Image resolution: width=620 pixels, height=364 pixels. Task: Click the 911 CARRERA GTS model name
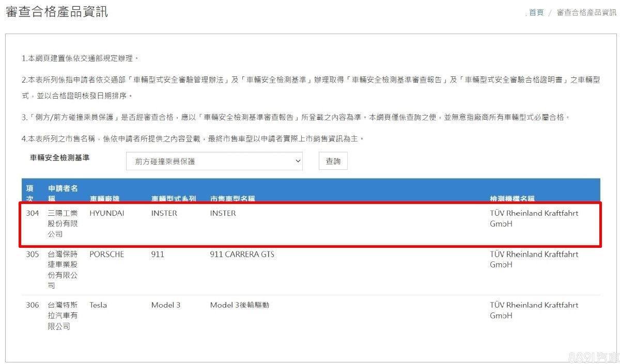(x=242, y=255)
